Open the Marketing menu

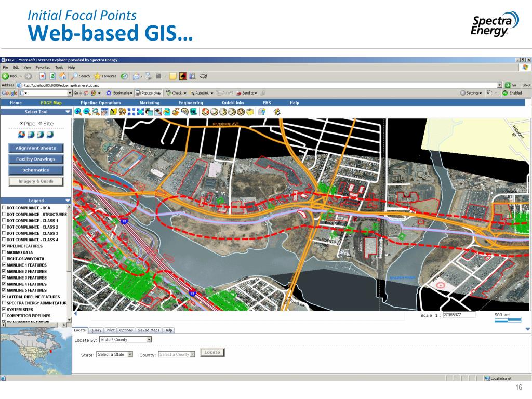pyautogui.click(x=149, y=103)
